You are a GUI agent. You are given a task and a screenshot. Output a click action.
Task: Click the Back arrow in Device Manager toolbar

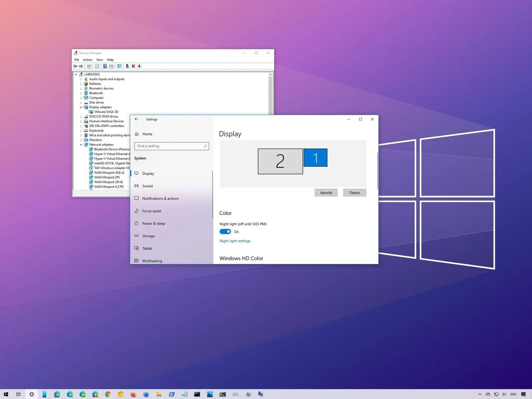(75, 66)
